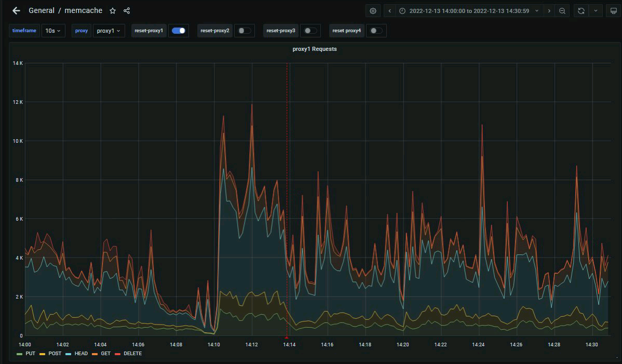This screenshot has height=364, width=622.
Task: Enable the reset proxy4 toggle
Action: pos(376,31)
